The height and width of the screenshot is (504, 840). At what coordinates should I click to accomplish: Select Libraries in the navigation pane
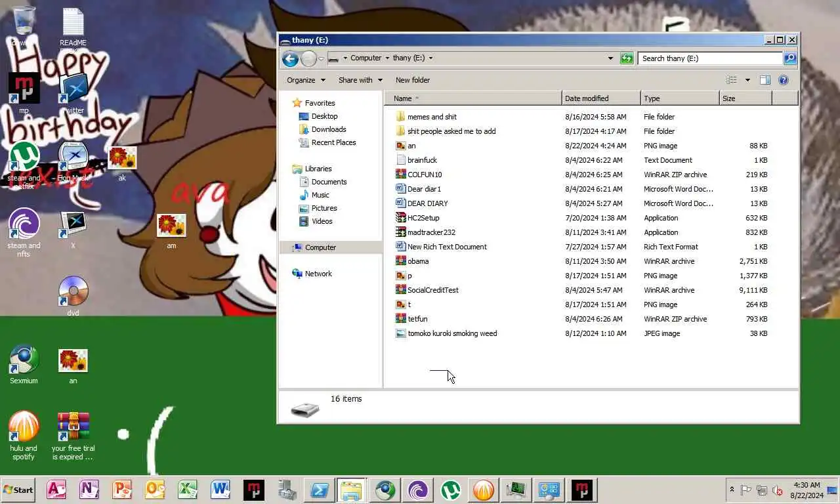pyautogui.click(x=318, y=169)
